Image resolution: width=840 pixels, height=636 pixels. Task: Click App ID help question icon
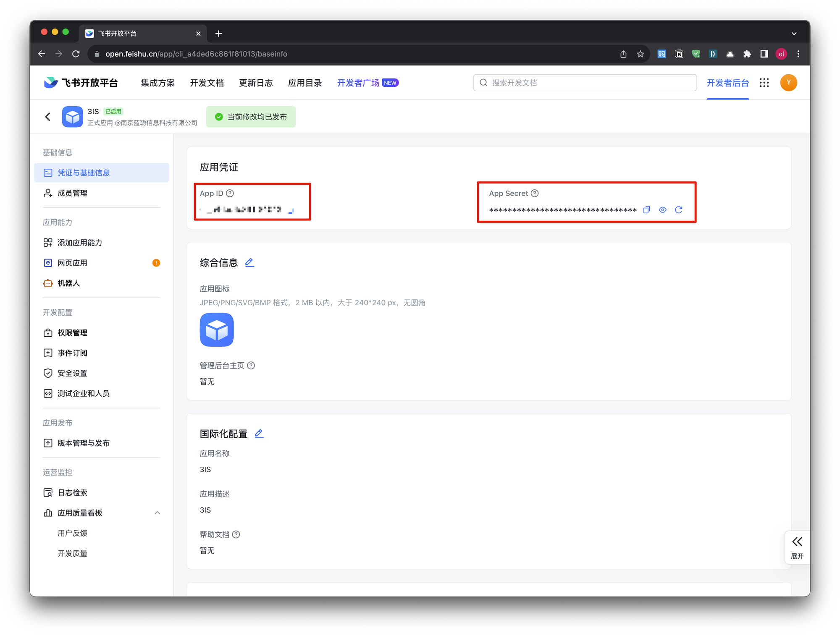[x=230, y=194]
